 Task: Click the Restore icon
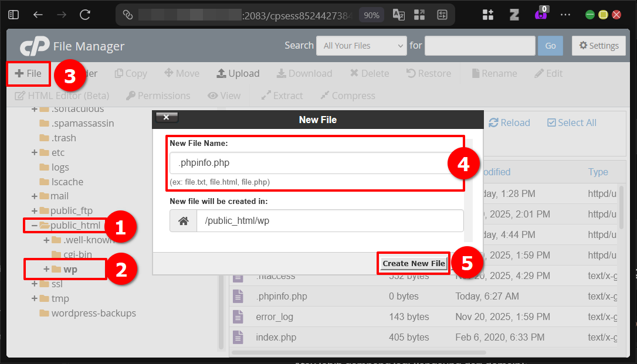point(428,73)
